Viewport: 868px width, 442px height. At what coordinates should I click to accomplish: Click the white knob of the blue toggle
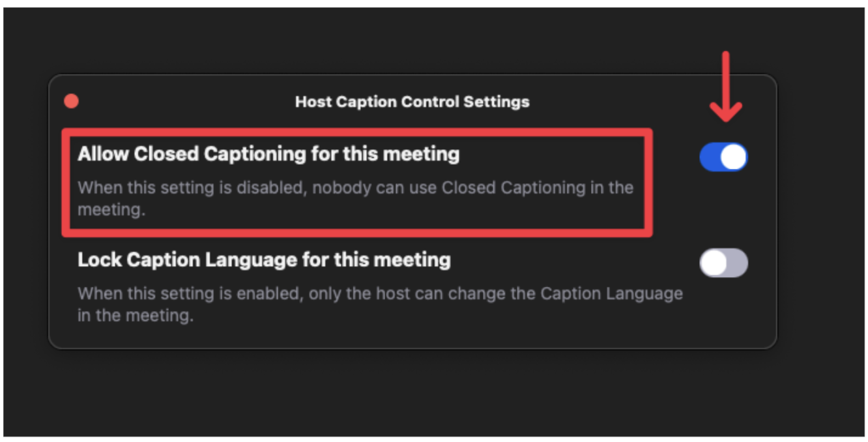pos(734,157)
